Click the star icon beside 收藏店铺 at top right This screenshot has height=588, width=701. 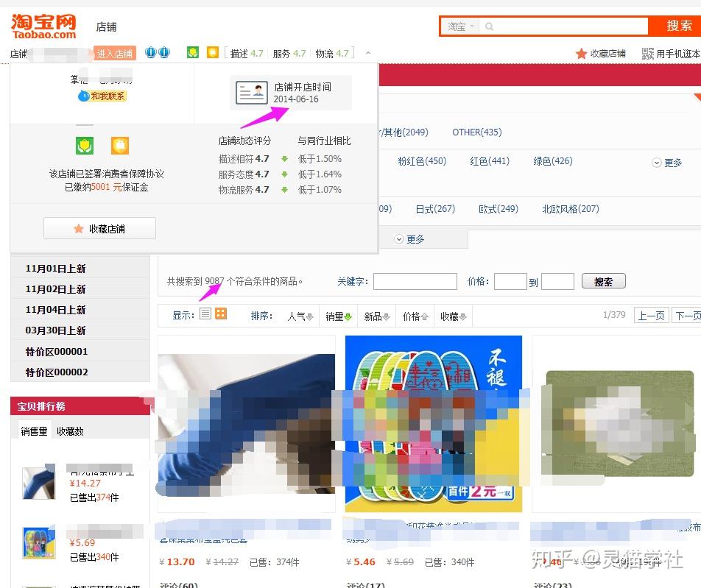[581, 54]
